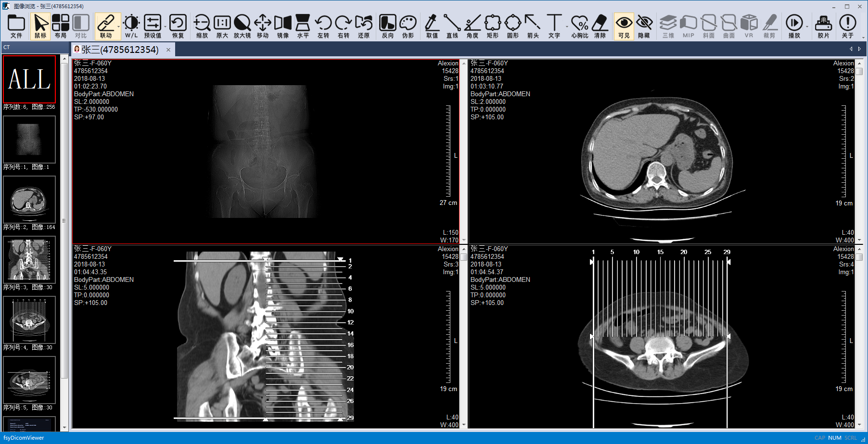The width and height of the screenshot is (868, 444).
Task: Select the 放大镜 magnifier tool
Action: (x=242, y=26)
